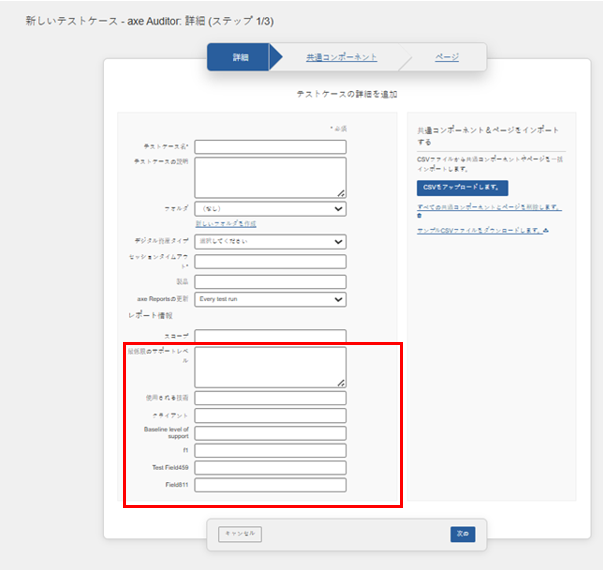Focus the セッションタイムアウト input field
603x570 pixels.
270,262
